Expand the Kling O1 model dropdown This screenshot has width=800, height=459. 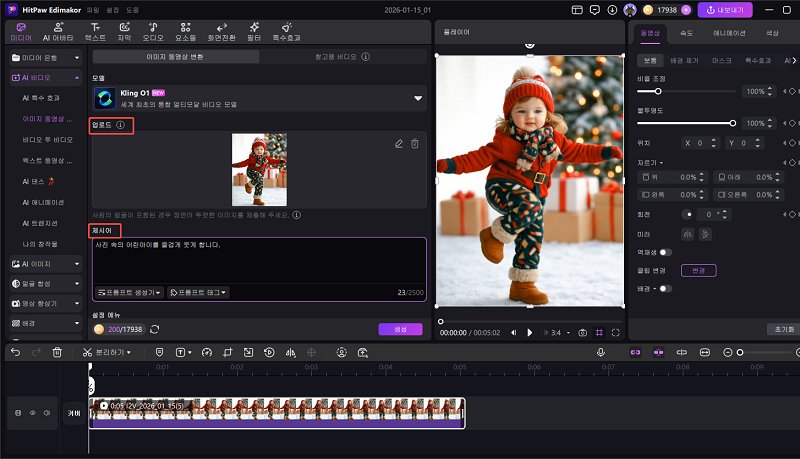click(x=418, y=98)
